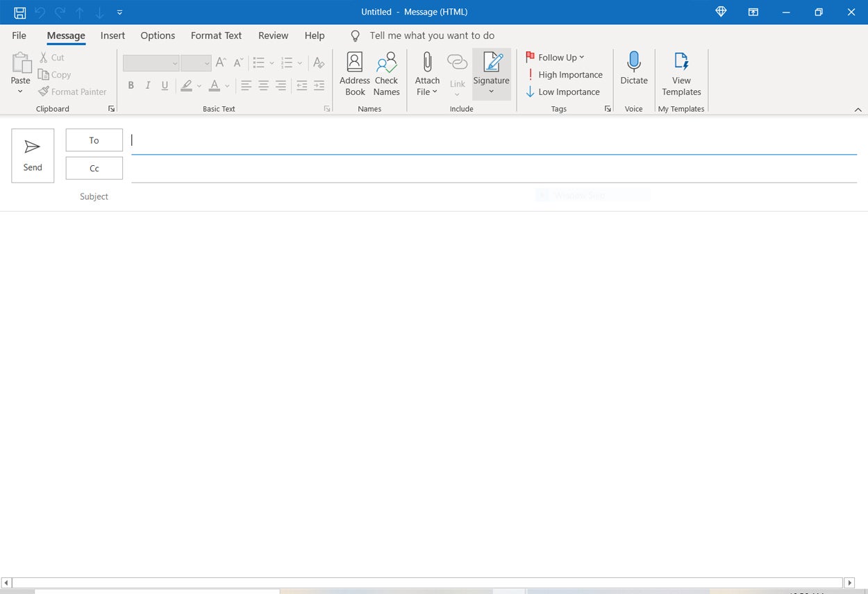Screen dimensions: 868x594
Task: Toggle underline formatting
Action: pyautogui.click(x=165, y=85)
